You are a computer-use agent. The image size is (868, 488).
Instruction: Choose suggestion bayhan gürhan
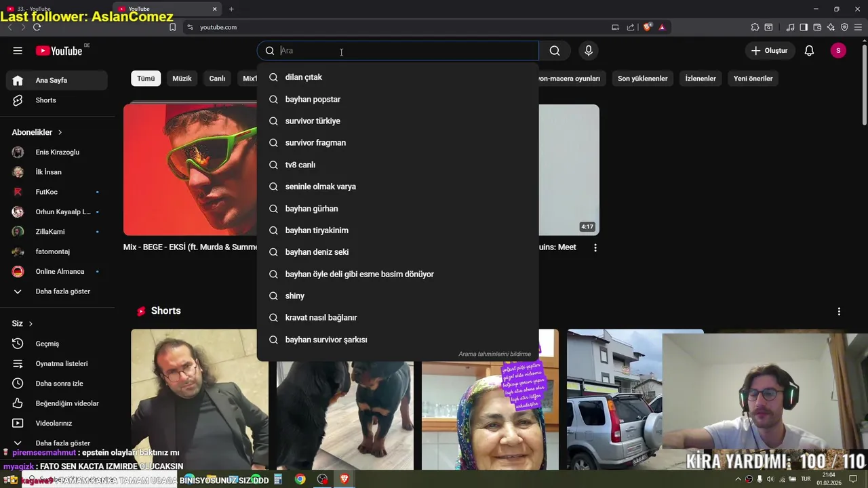tap(397, 209)
